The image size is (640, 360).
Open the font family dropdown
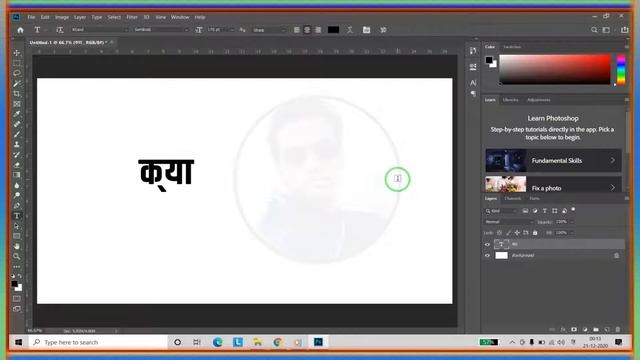[x=100, y=30]
